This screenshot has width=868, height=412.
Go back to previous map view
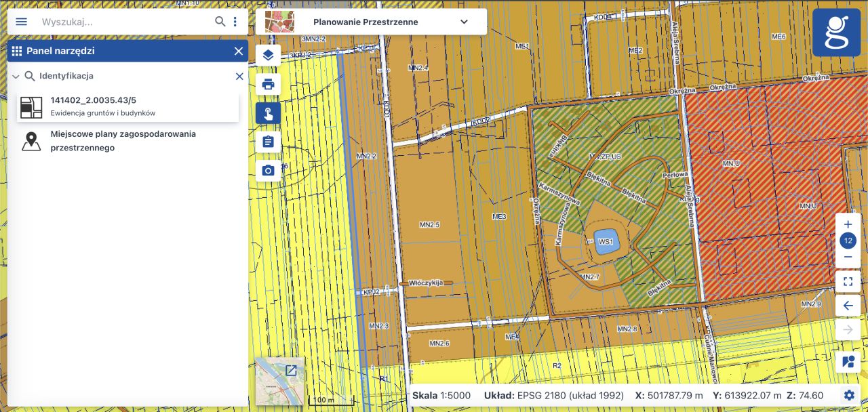pyautogui.click(x=848, y=306)
